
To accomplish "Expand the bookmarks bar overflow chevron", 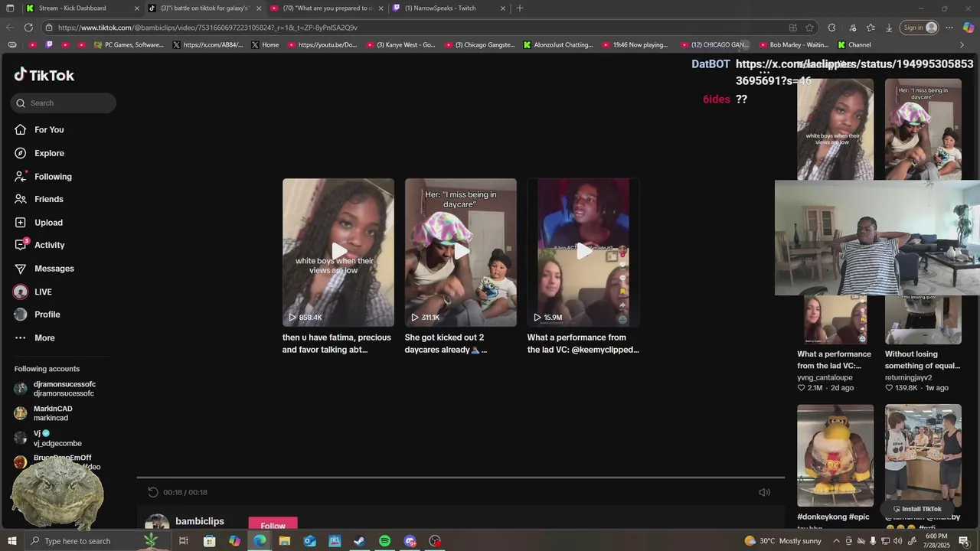I will click(x=962, y=45).
